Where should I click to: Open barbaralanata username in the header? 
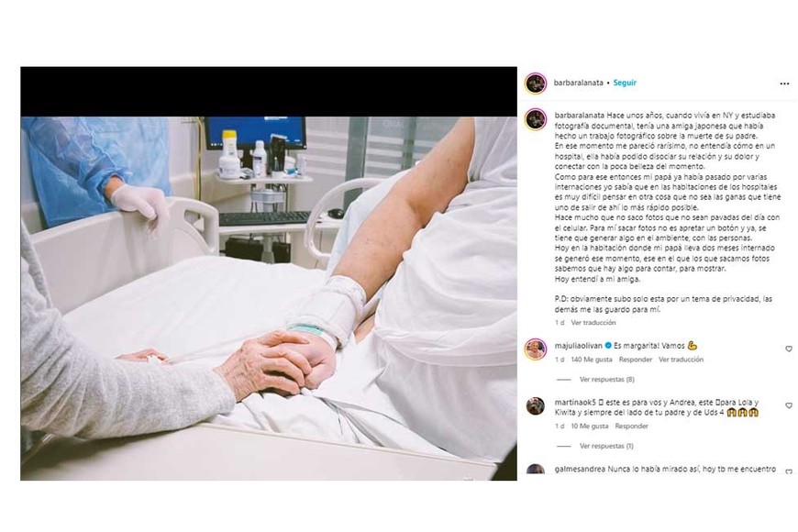[578, 83]
